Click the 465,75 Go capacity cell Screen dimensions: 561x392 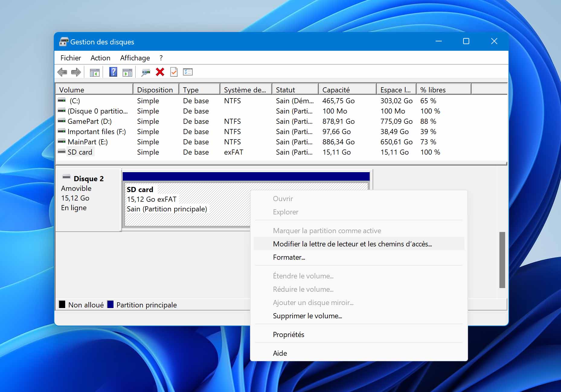(338, 101)
